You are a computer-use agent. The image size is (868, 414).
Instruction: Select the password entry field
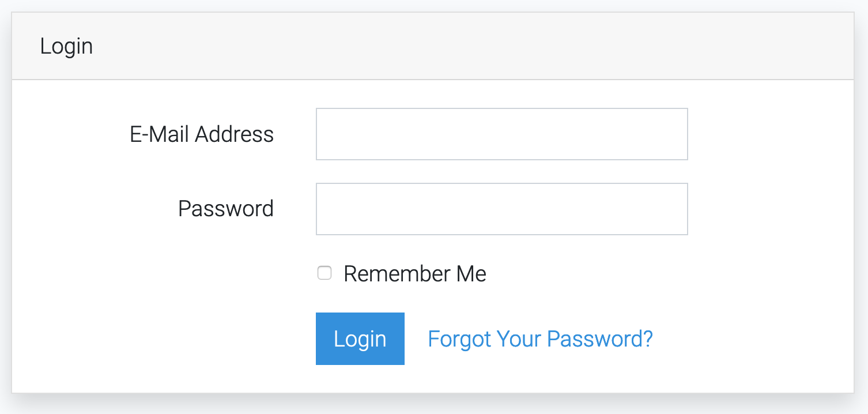coord(501,209)
